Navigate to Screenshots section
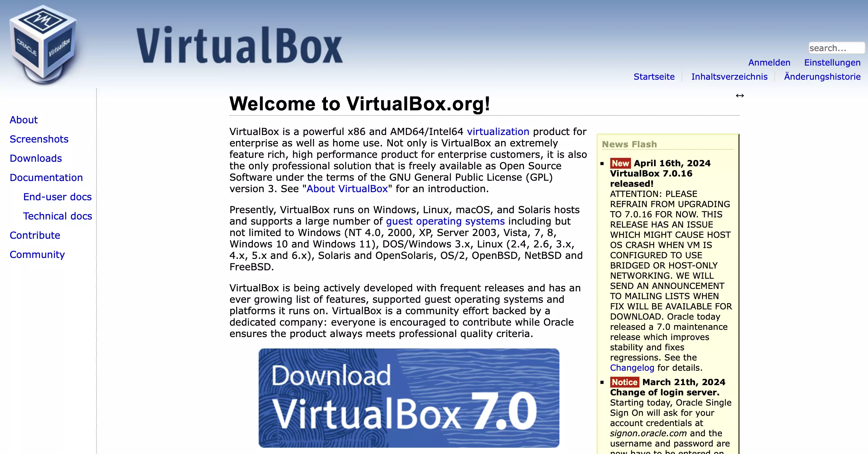This screenshot has width=868, height=454. point(38,138)
